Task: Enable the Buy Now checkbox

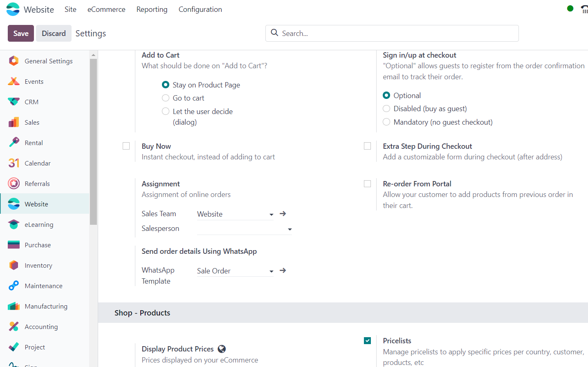Action: [126, 146]
